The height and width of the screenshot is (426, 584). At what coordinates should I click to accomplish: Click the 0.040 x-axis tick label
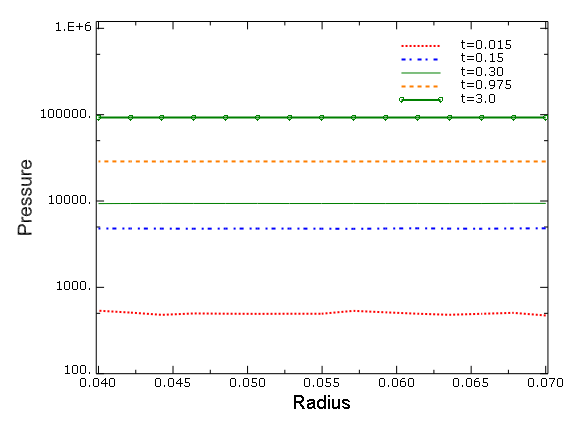[98, 382]
